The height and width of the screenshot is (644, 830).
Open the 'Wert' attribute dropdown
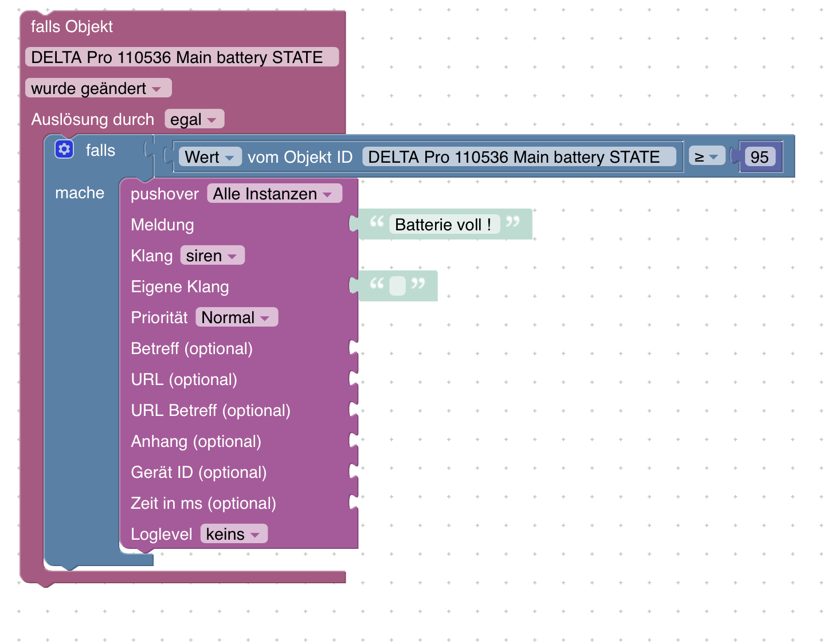click(x=210, y=157)
